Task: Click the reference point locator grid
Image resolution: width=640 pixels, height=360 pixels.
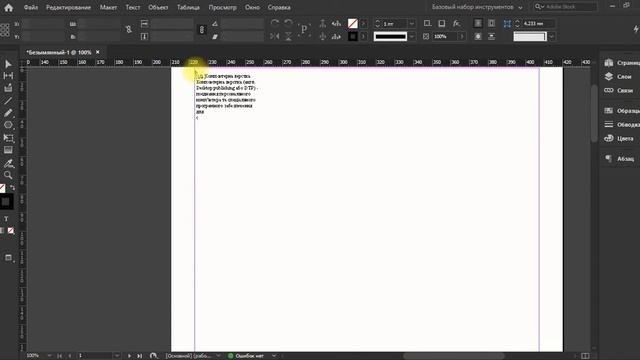Action: tap(5, 30)
